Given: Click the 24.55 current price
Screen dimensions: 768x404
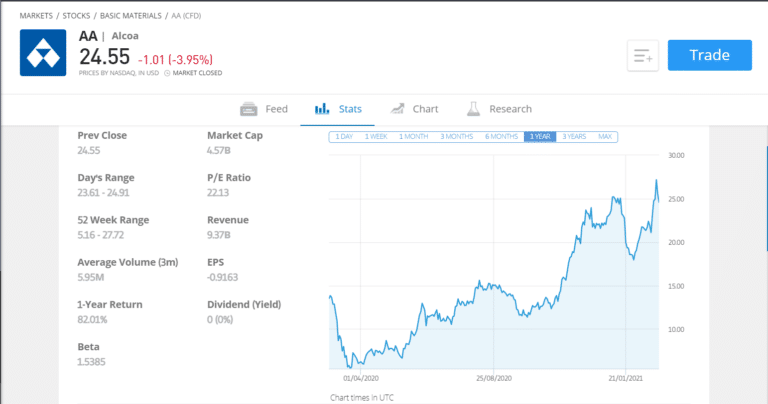Looking at the screenshot, I should point(104,57).
